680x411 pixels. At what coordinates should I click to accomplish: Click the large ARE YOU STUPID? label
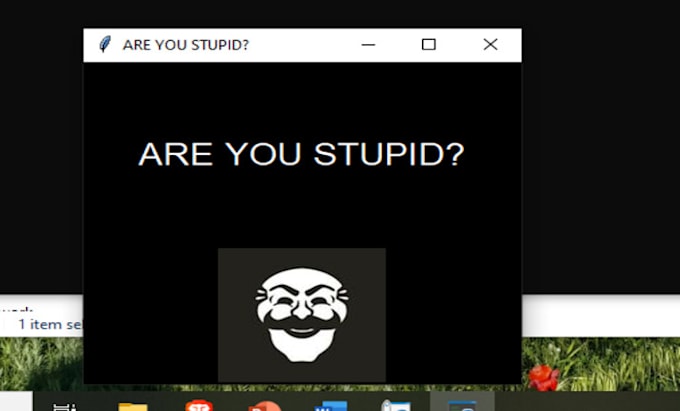301,154
